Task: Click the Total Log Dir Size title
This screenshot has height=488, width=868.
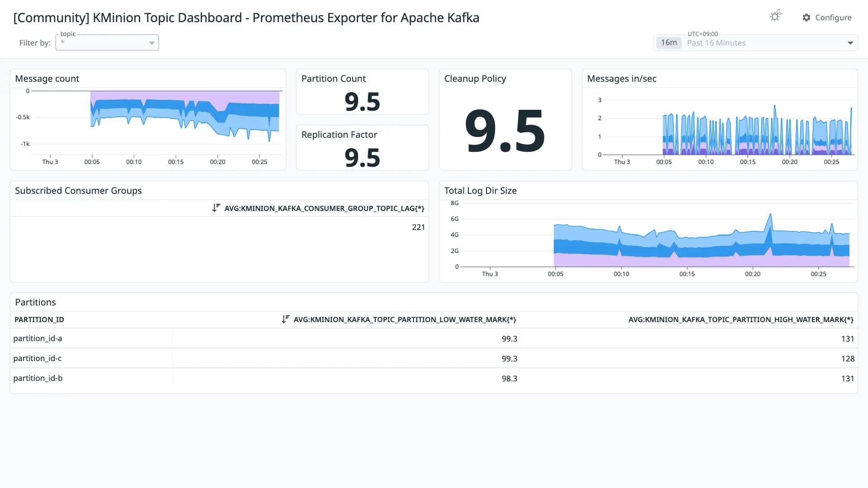Action: coord(480,191)
